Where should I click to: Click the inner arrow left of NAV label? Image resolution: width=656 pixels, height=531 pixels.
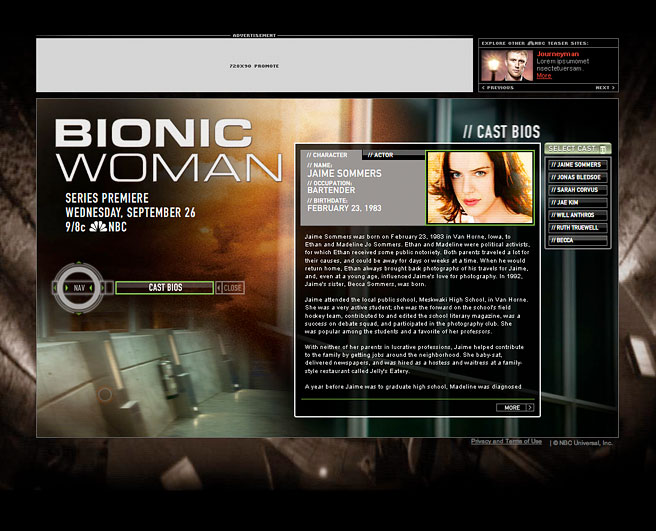tap(67, 288)
